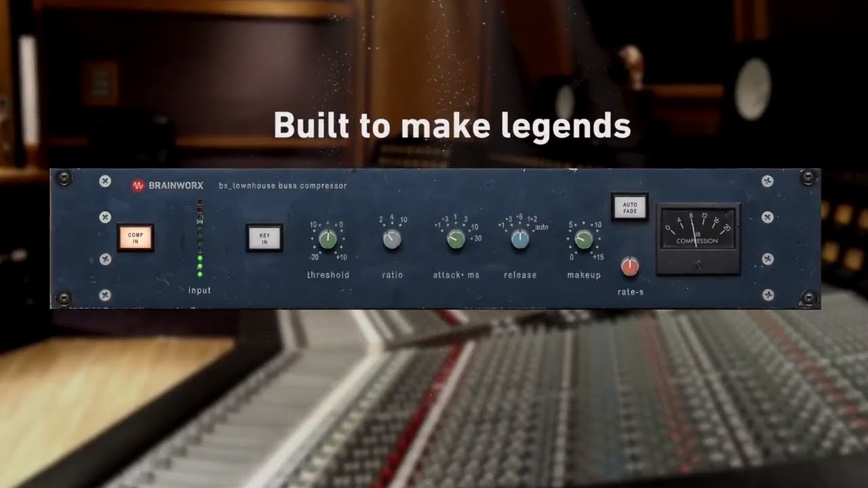Click the grey ratio knob
Screen dimensions: 868x488
pos(392,239)
